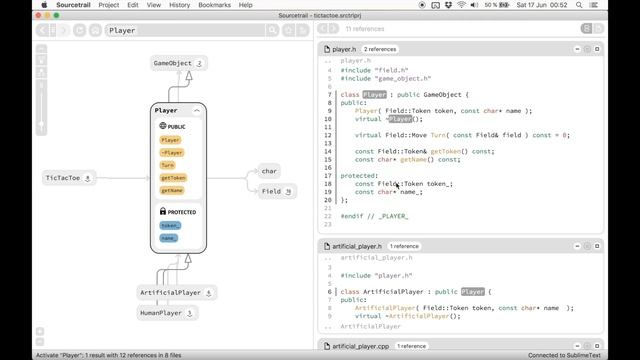640x360 pixels.
Task: Show artificial_player.h as snippets
Action: point(587,247)
